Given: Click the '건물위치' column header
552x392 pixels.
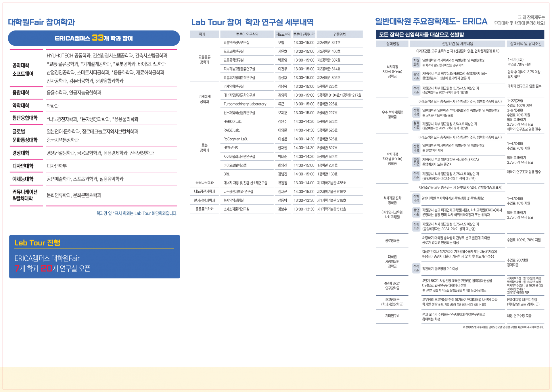Looking at the screenshot, I should 340,34.
